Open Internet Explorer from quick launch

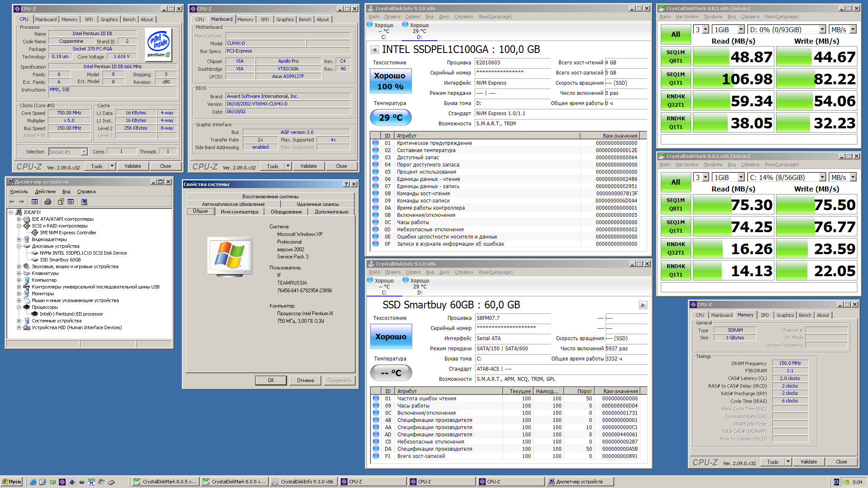point(33,482)
